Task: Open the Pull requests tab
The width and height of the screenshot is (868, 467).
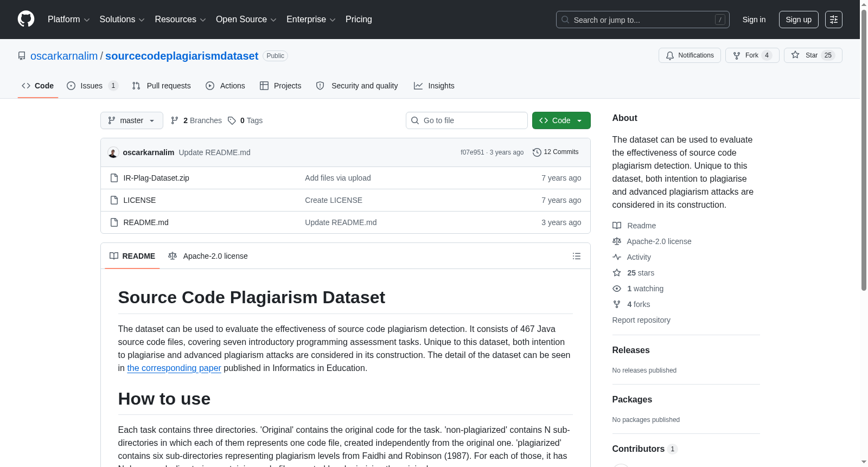Action: [162, 86]
